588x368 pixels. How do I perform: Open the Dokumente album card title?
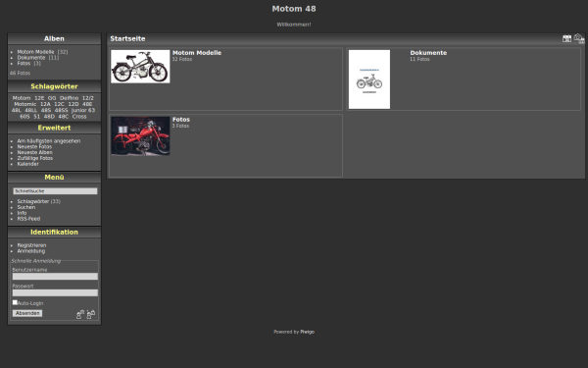(428, 53)
